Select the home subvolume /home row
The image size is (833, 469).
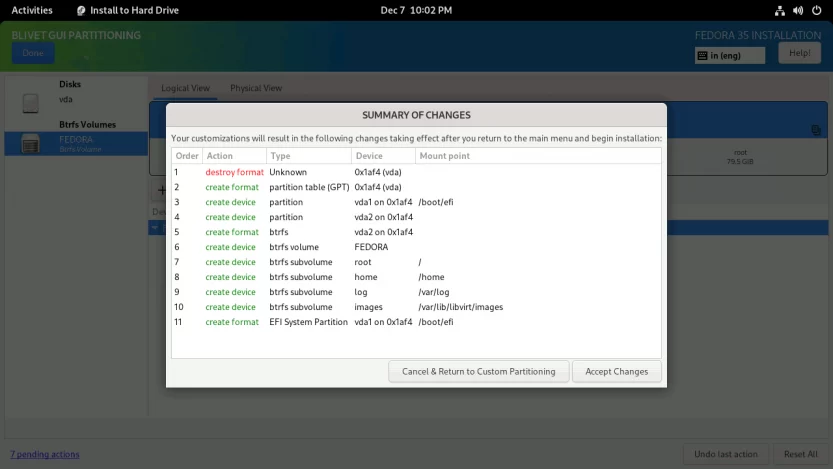tap(416, 277)
